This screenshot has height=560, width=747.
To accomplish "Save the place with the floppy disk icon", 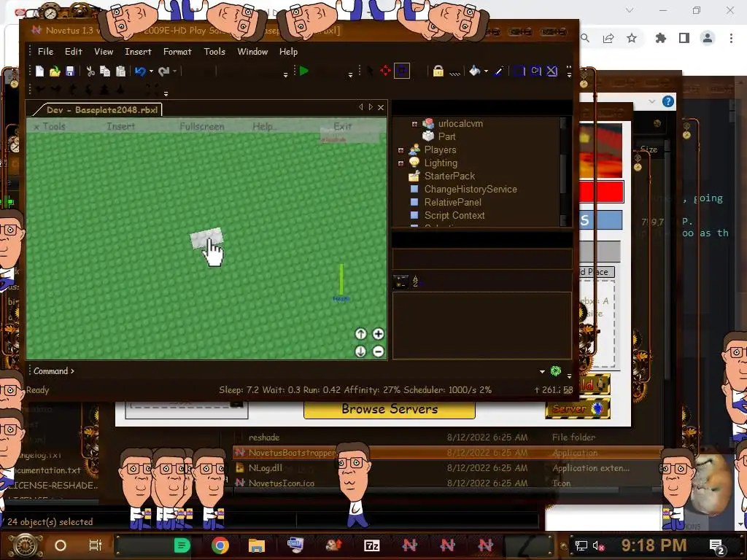I will [70, 71].
